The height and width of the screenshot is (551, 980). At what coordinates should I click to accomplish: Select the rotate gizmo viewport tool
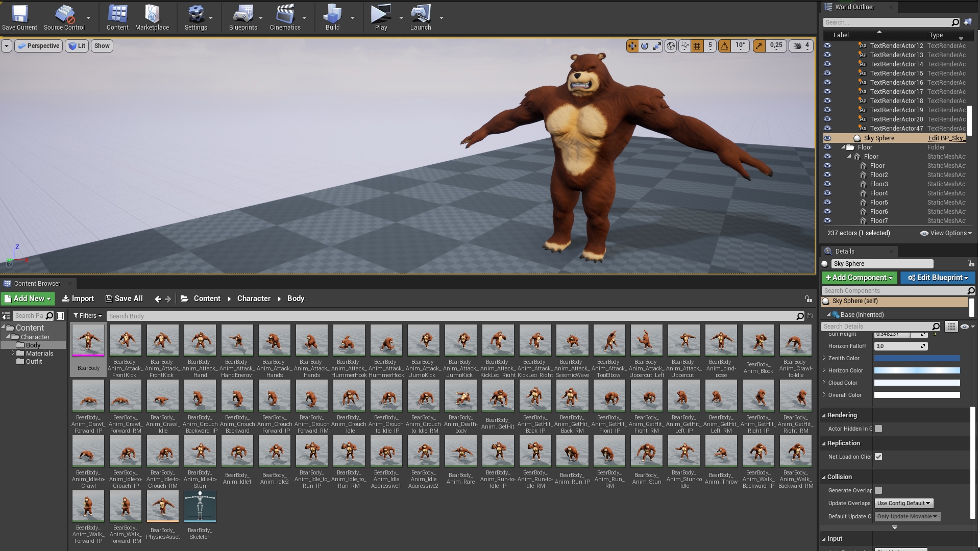click(x=645, y=46)
